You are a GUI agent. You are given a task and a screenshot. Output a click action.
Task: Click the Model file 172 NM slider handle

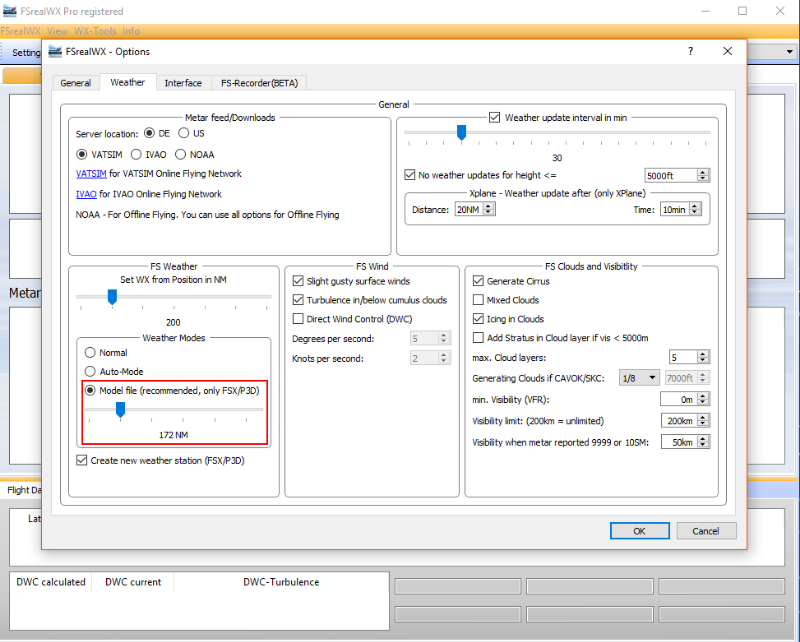[x=120, y=410]
